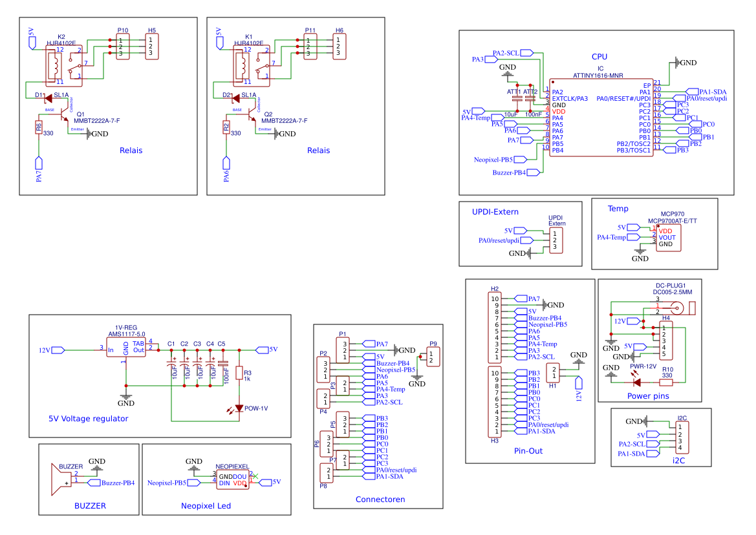Click the NEOPIEXEL LED component
Screen dimensions: 756x535
pyautogui.click(x=233, y=479)
